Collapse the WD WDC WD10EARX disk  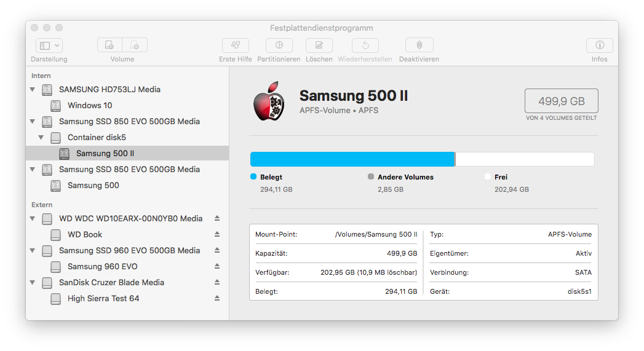pyautogui.click(x=33, y=219)
